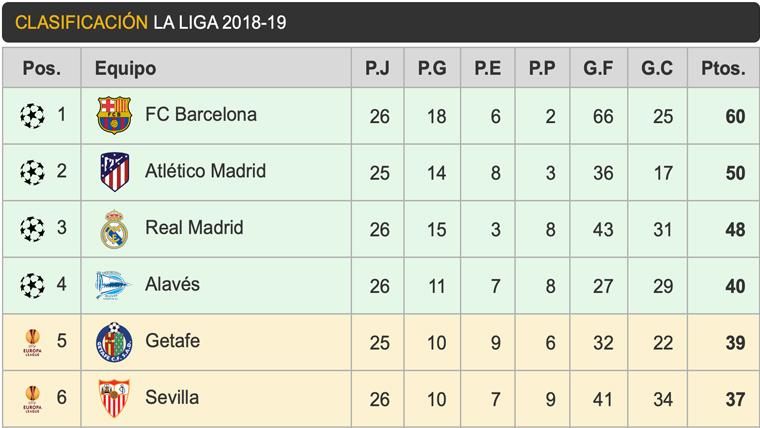Click the Sevilla crest icon
Screen dimensions: 760x428
click(x=113, y=398)
